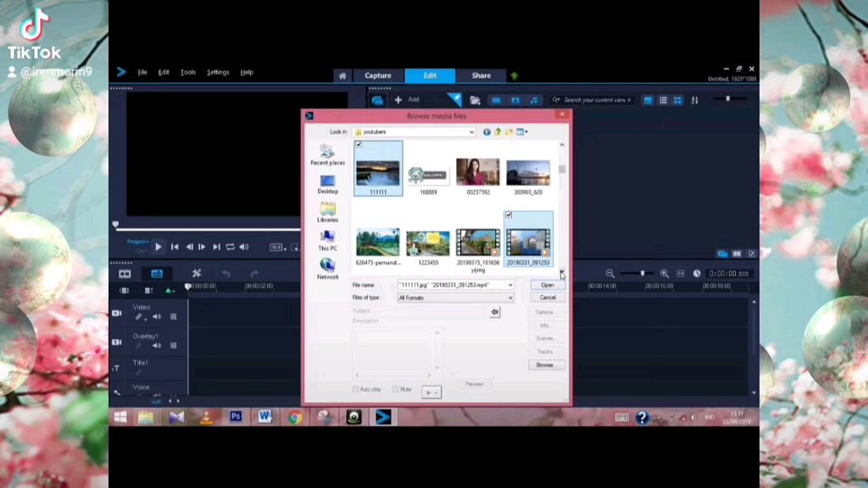Mute the Overlay1 track audio
This screenshot has width=868, height=488.
click(157, 346)
